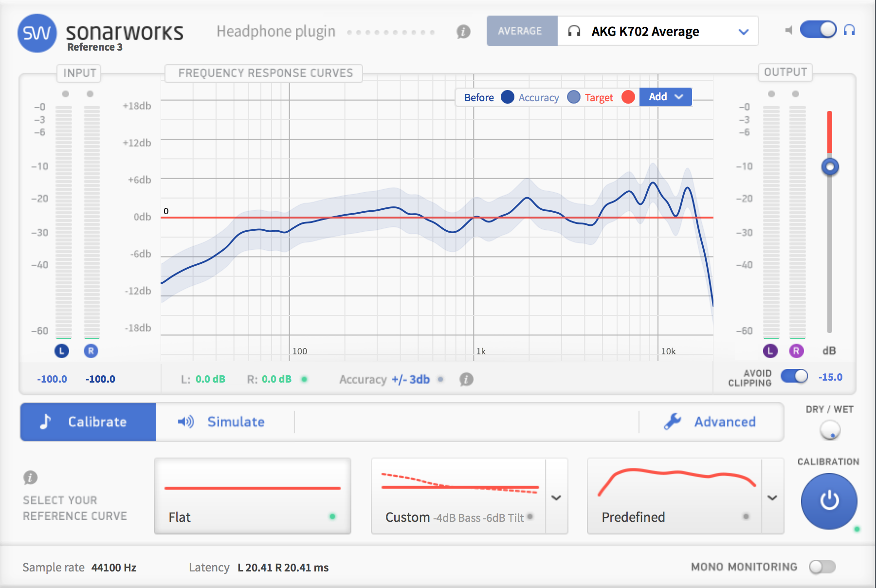
Task: Select the Predefined reference curve
Action: point(675,496)
